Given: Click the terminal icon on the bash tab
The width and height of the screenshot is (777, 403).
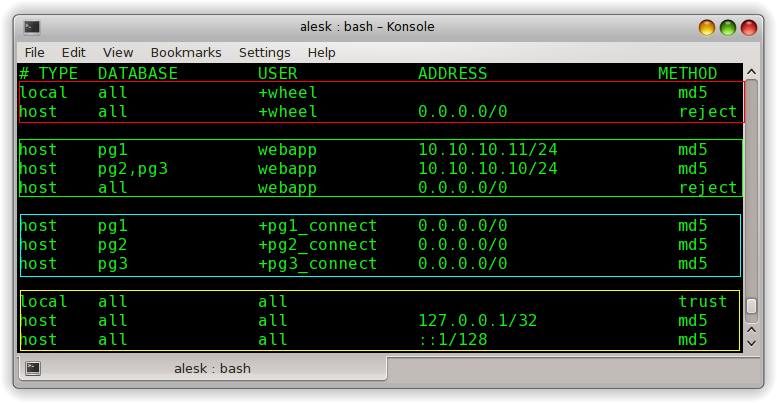Looking at the screenshot, I should [32, 368].
